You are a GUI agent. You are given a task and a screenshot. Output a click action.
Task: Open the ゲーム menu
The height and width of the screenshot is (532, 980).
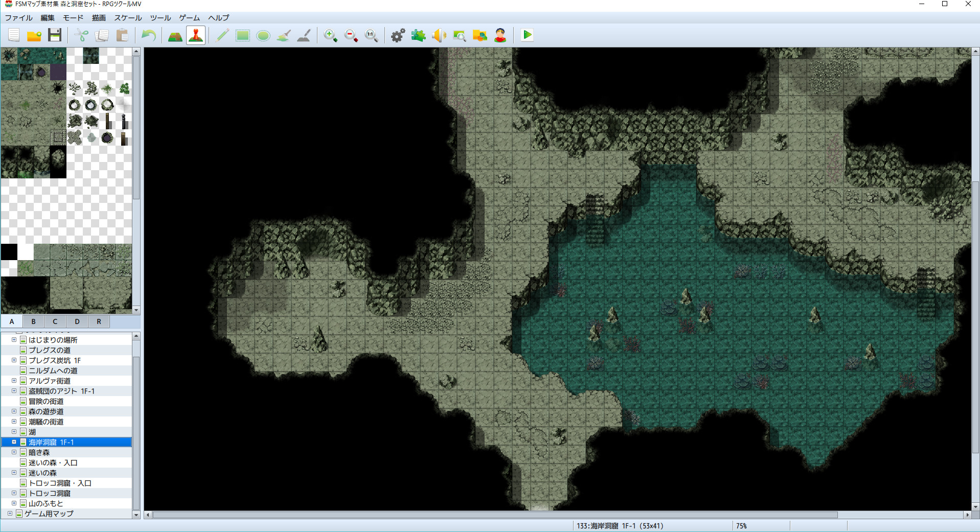tap(190, 17)
